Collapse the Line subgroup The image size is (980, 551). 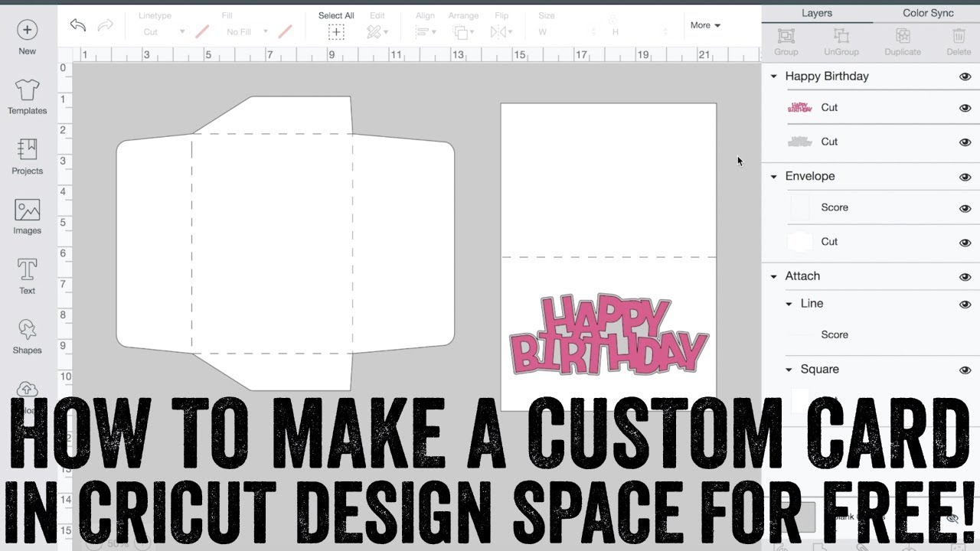coord(789,305)
